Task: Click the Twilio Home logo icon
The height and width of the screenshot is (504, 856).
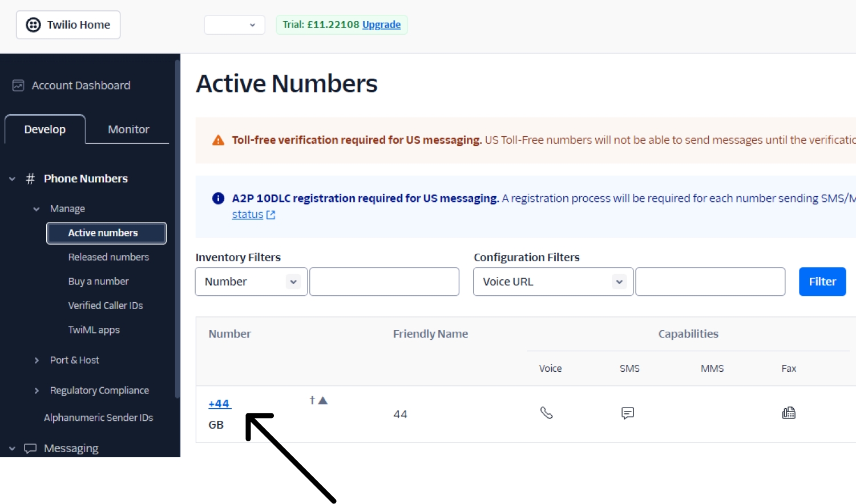Action: point(34,25)
